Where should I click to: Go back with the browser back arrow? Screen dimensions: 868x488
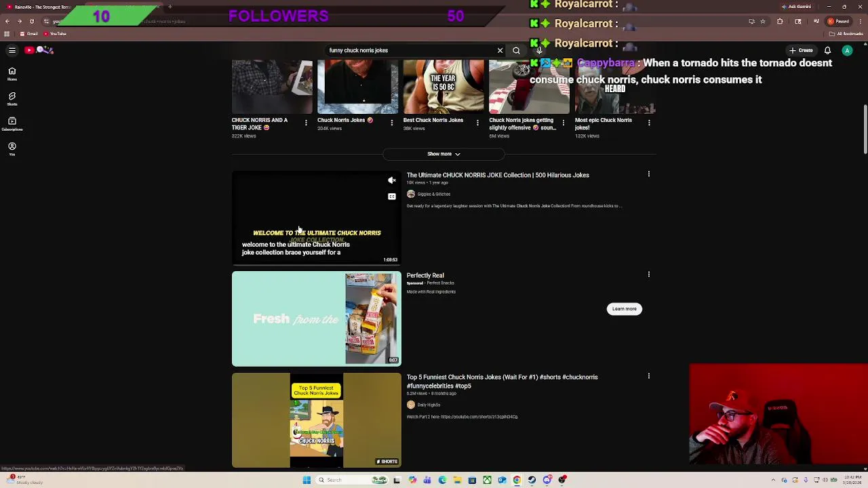click(x=7, y=22)
